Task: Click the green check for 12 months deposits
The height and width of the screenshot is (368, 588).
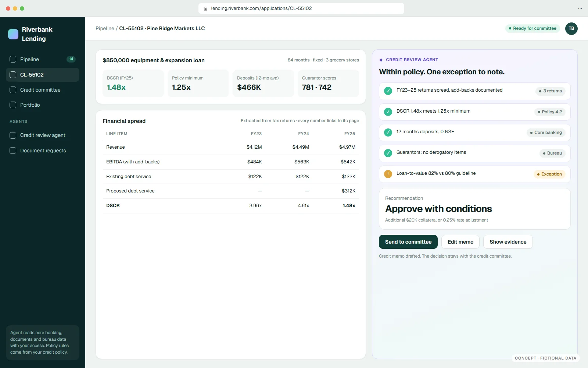Action: click(388, 132)
